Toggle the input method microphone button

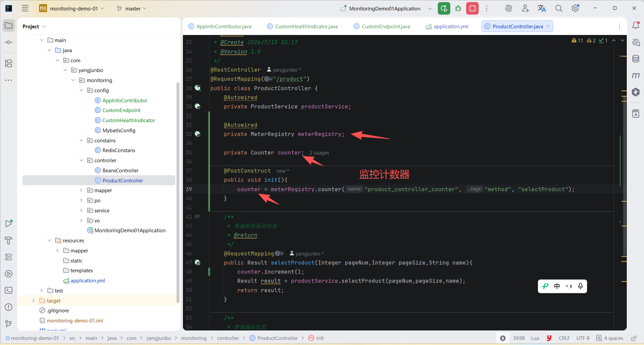pyautogui.click(x=580, y=286)
